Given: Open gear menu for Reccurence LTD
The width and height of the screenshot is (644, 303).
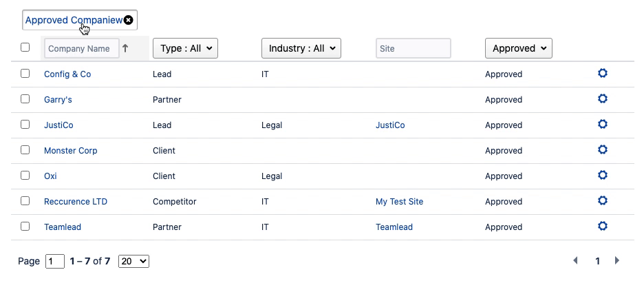Looking at the screenshot, I should tap(603, 201).
